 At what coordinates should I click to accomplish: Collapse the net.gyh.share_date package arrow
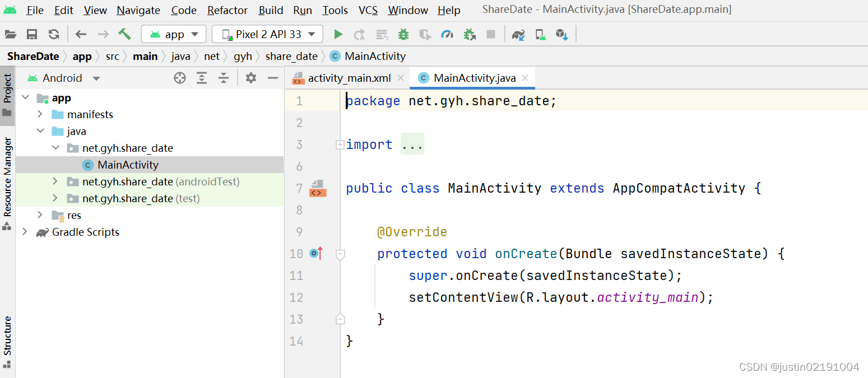[x=55, y=148]
